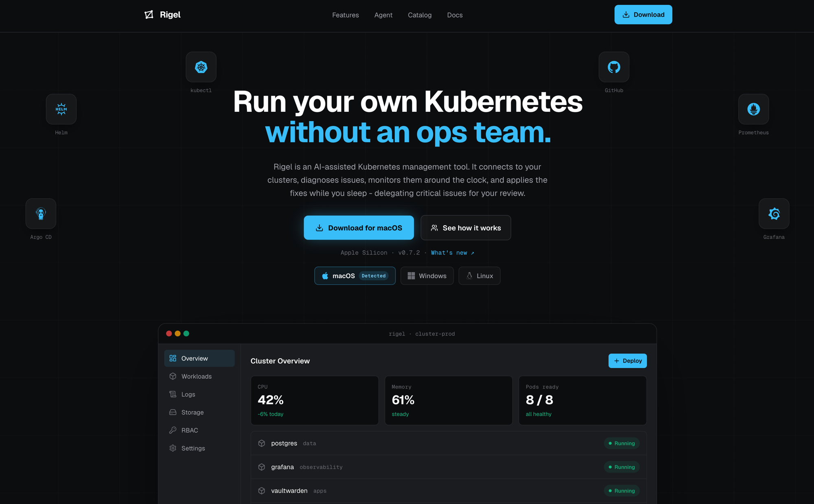Click the Grafana integration icon
The height and width of the screenshot is (504, 814).
[x=774, y=214]
